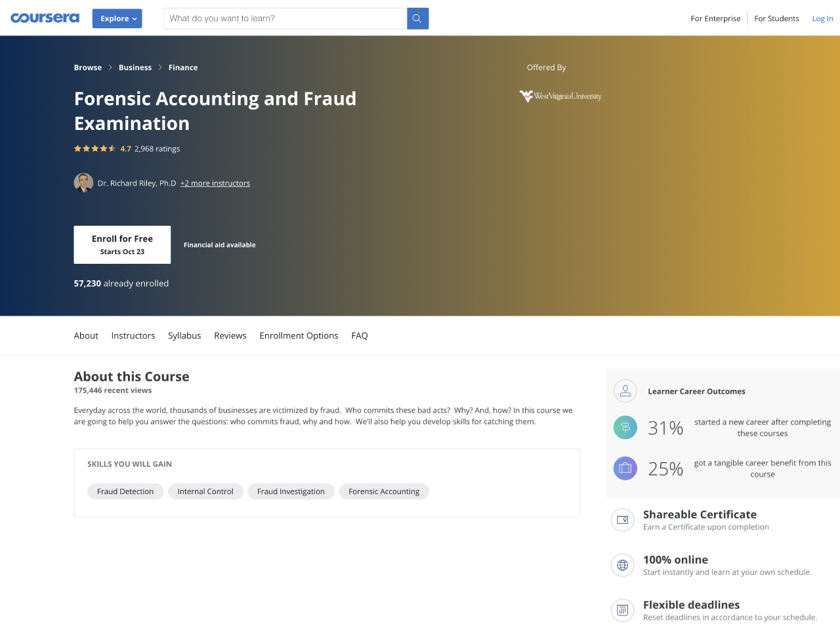Click the About this Course heading
The height and width of the screenshot is (630, 840).
[x=131, y=377]
